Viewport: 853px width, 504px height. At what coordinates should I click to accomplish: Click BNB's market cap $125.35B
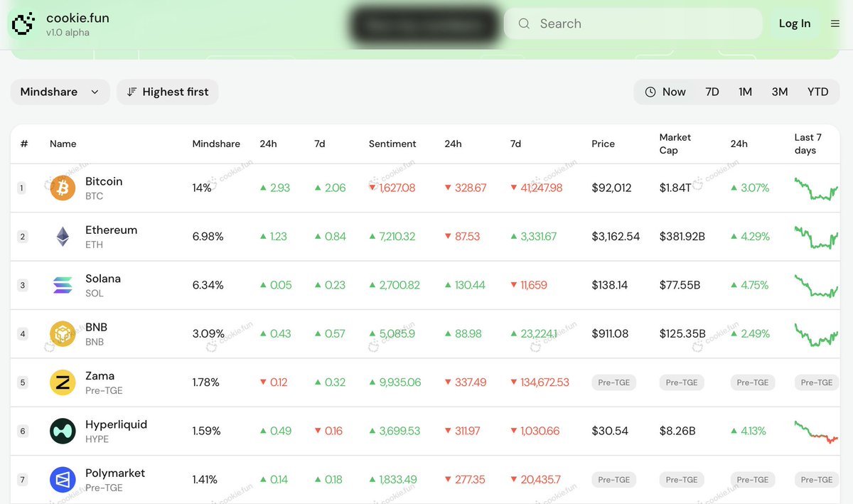point(682,334)
